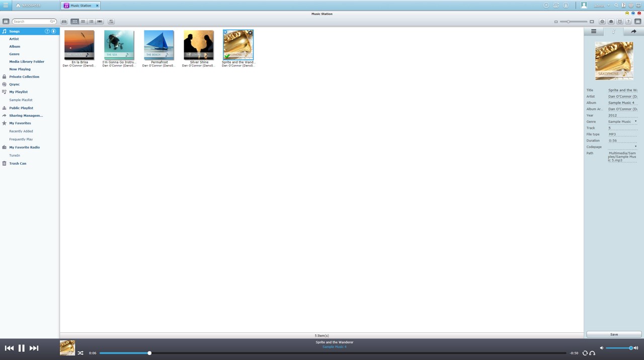Save the song details
The height and width of the screenshot is (360, 644).
pos(614,334)
